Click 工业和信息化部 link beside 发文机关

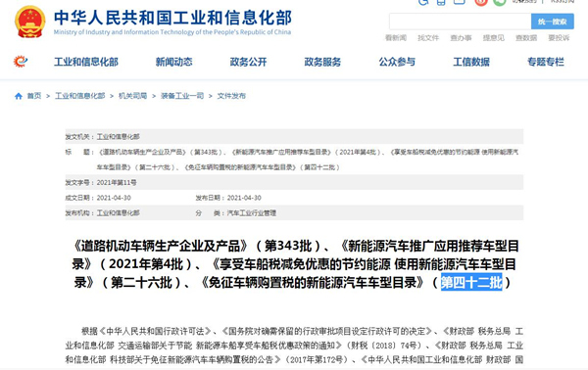click(119, 137)
